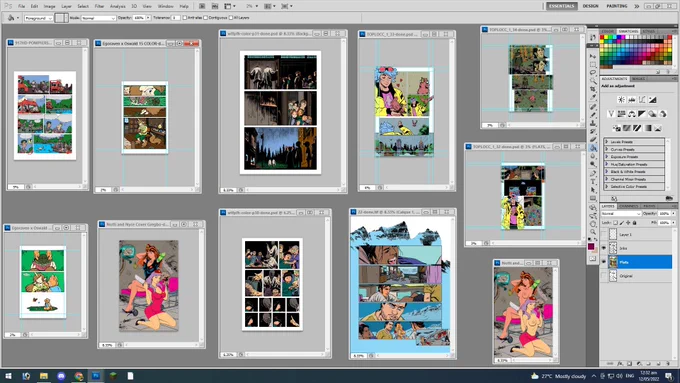
Task: Add a Levels adjustment
Action: (x=631, y=100)
